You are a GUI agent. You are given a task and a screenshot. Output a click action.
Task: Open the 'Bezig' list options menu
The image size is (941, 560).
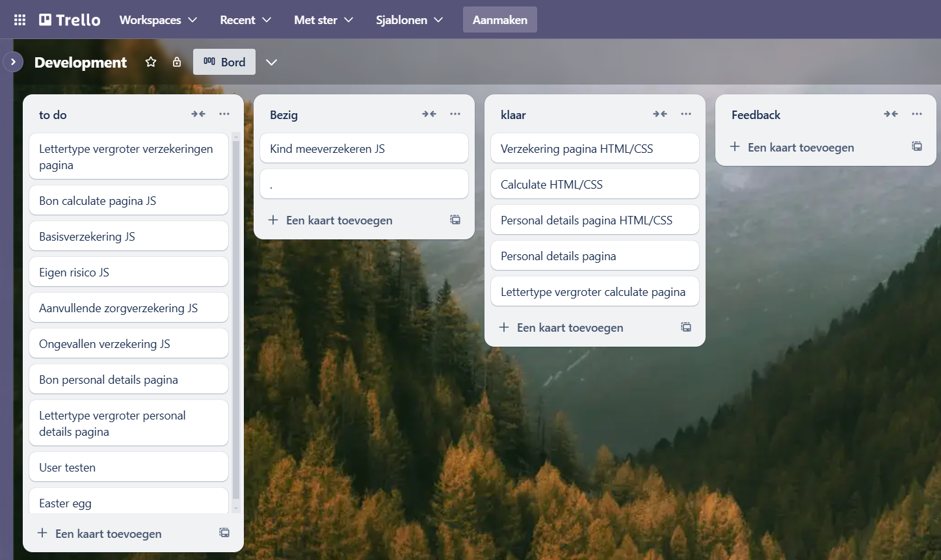coord(455,114)
